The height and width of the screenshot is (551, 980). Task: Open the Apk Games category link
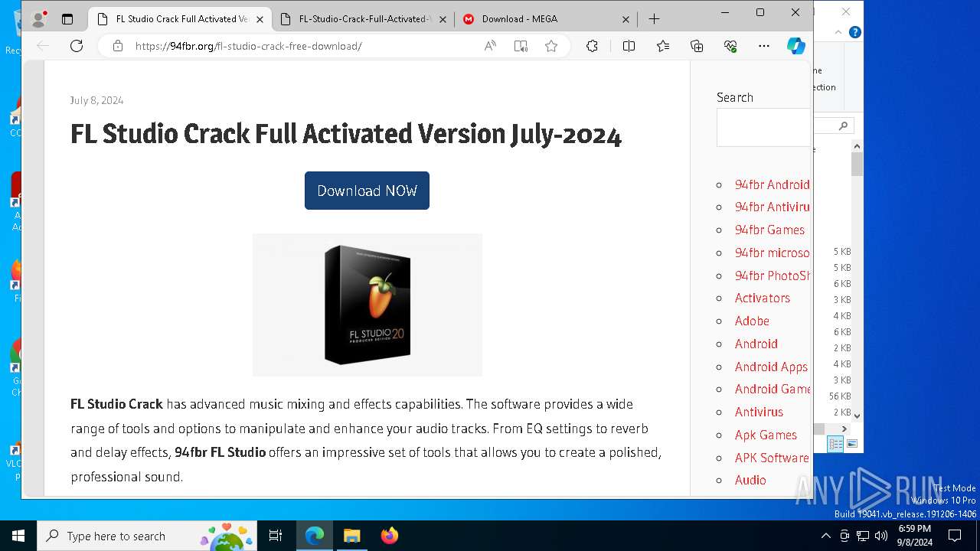(x=766, y=435)
